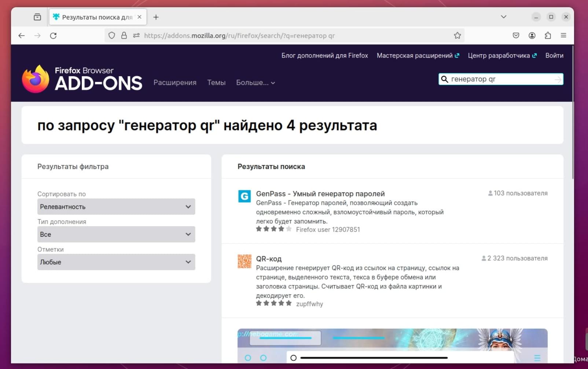Click the browser address bar URL
Screen dimensions: 588x369
tap(239, 36)
